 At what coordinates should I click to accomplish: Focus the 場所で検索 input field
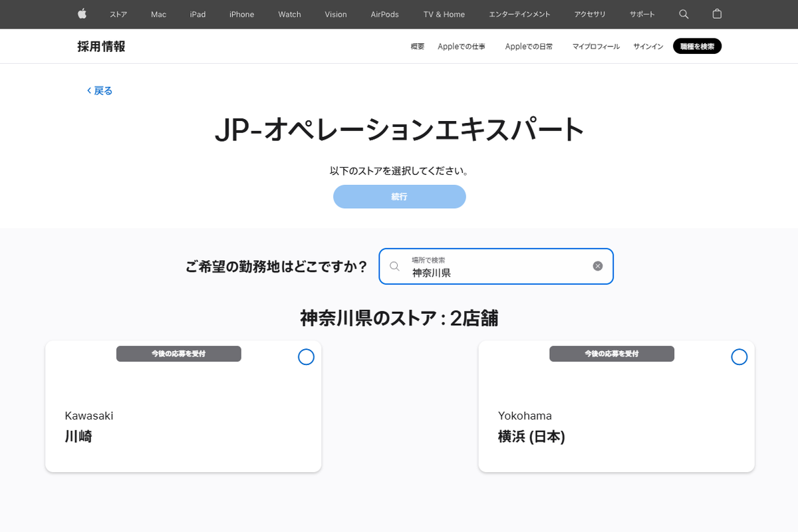point(496,266)
